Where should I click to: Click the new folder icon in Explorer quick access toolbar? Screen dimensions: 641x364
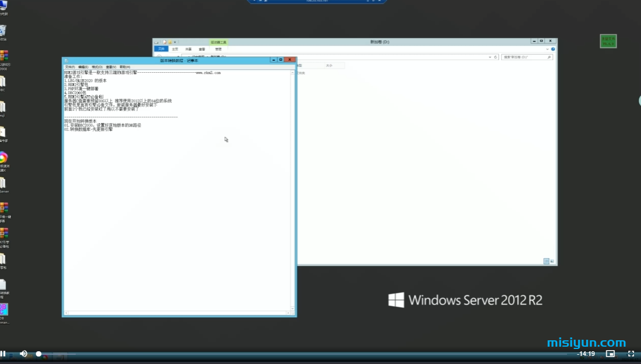[x=170, y=42]
